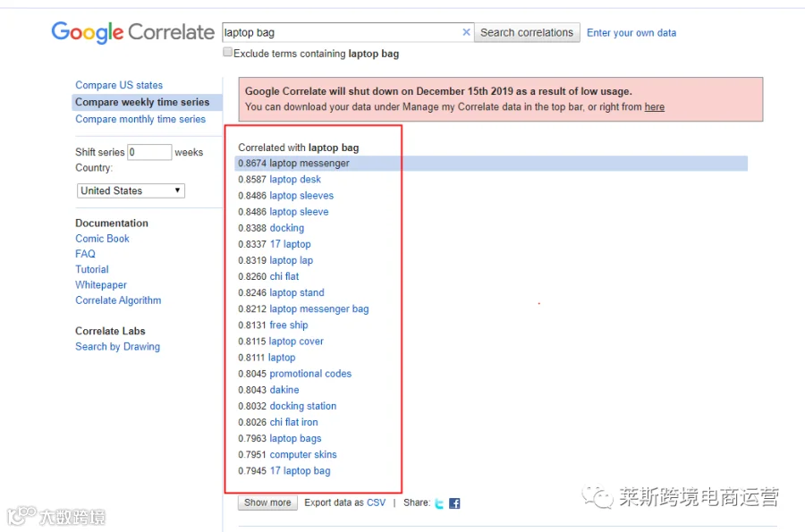Open the Whitepaper link
This screenshot has width=805, height=532.
tap(101, 284)
